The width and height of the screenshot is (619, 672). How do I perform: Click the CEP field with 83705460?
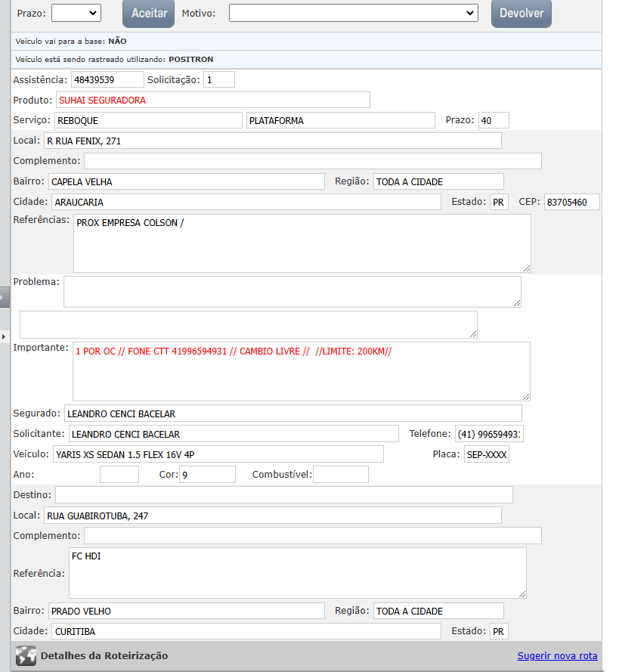[x=571, y=202]
